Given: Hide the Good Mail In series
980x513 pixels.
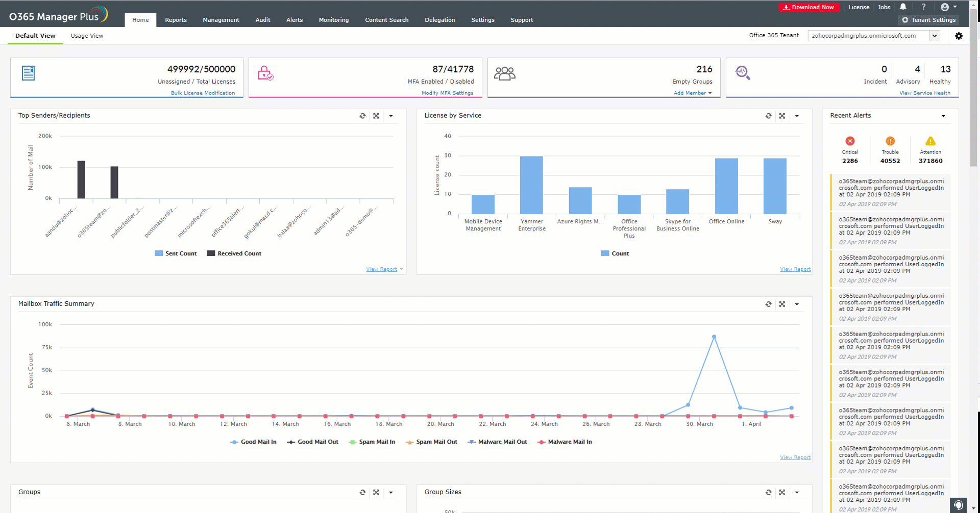Looking at the screenshot, I should (253, 442).
